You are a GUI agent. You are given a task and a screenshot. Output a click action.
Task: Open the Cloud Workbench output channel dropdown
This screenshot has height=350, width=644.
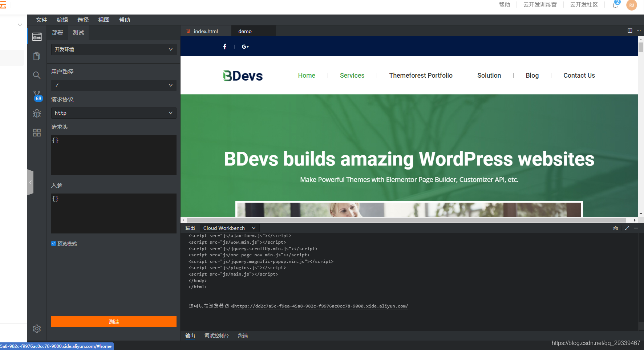pyautogui.click(x=230, y=228)
